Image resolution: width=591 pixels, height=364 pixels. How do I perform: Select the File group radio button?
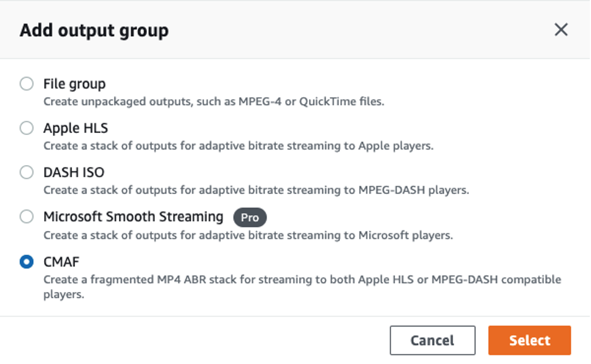coord(27,83)
